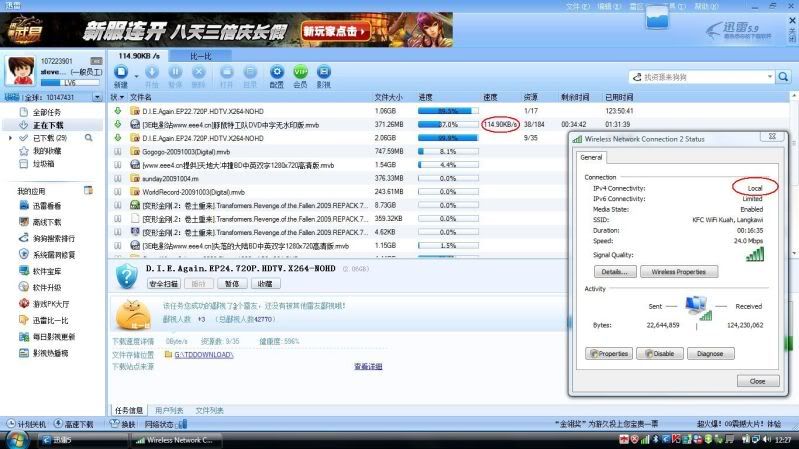The width and height of the screenshot is (799, 449).
Task: Switch to the 文件列表 bottom tab
Action: (x=209, y=410)
